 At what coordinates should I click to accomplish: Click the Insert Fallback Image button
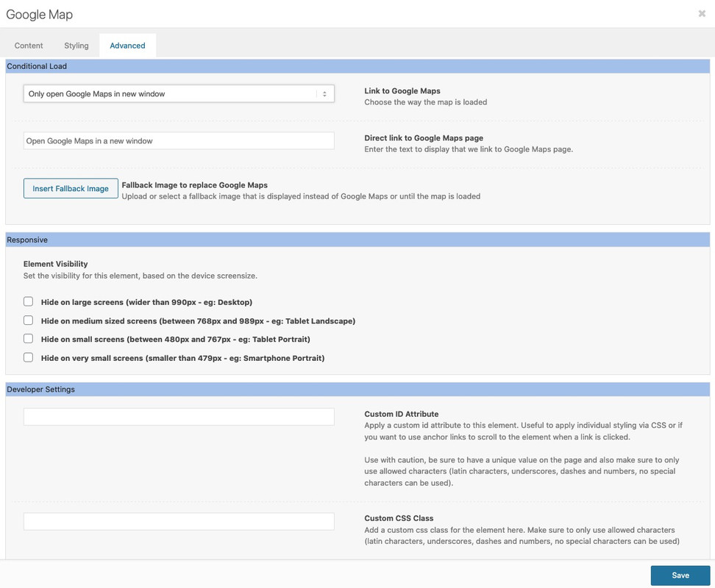pos(71,188)
